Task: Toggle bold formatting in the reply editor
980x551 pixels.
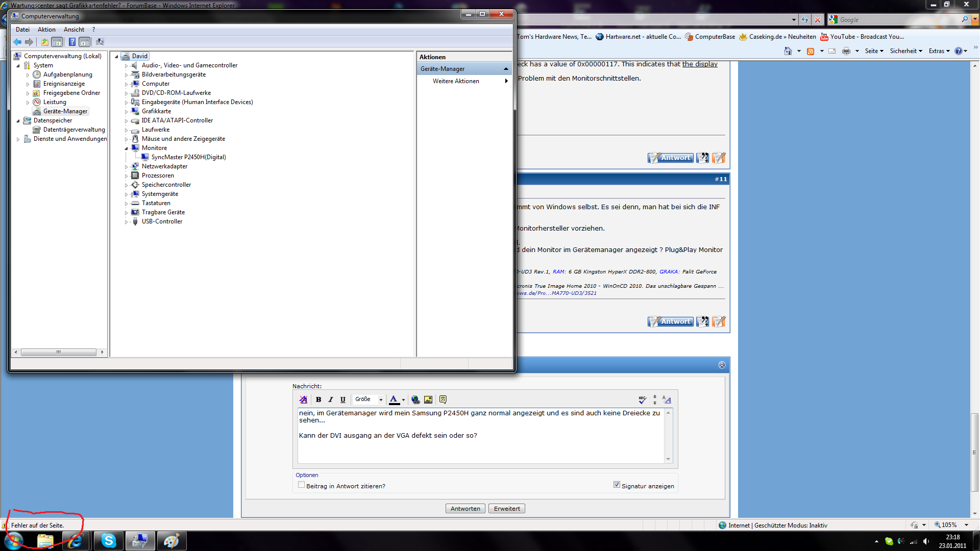Action: pos(318,399)
